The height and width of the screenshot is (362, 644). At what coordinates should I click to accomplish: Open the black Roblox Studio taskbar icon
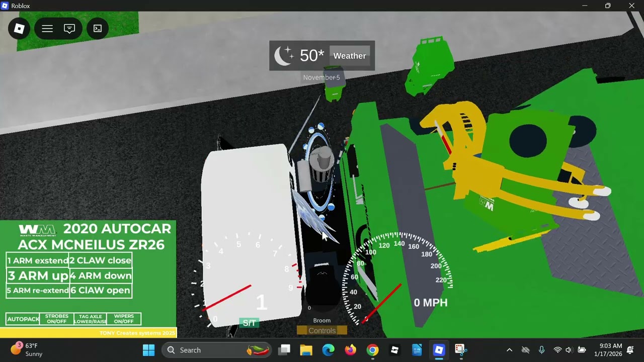(x=394, y=350)
